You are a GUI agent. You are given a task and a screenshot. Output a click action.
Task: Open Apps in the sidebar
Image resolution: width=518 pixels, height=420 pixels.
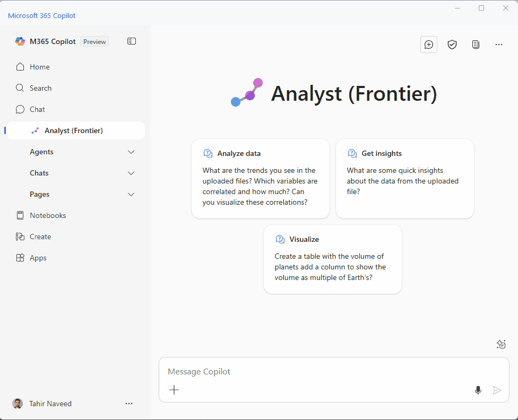76,258
